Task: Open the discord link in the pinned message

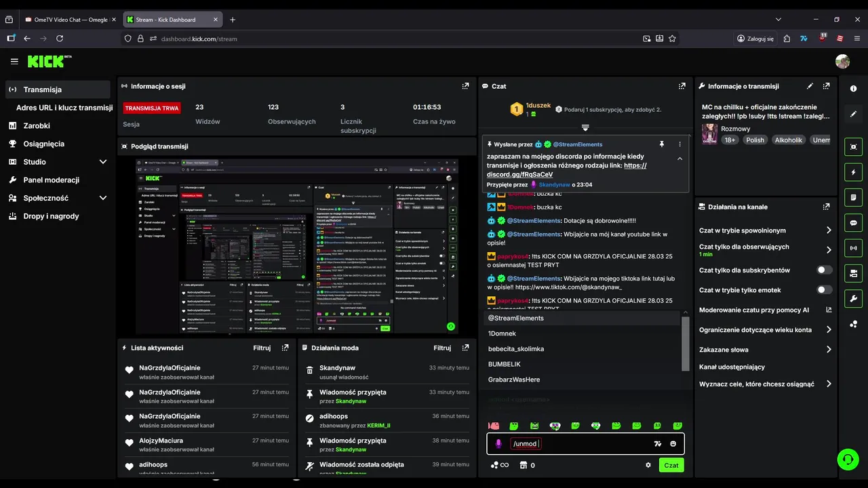Action: pos(566,170)
